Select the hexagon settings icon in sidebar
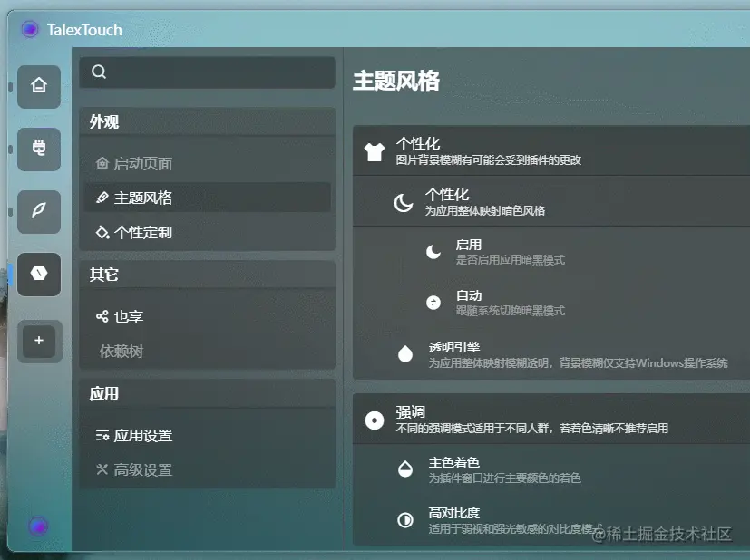Viewport: 750px width, 560px height. [x=39, y=275]
